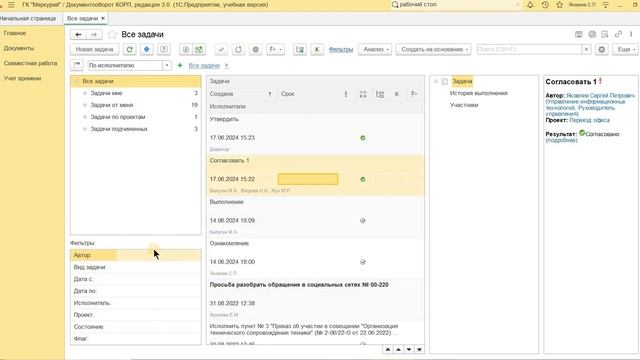This screenshot has width=640, height=360.
Task: Click the K toolbar button
Action: pos(317,49)
